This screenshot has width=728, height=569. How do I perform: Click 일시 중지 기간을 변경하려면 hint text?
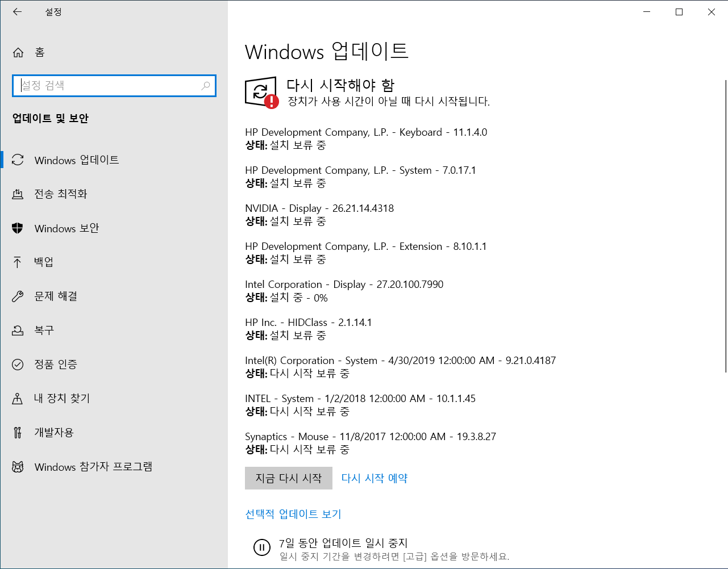click(x=394, y=557)
